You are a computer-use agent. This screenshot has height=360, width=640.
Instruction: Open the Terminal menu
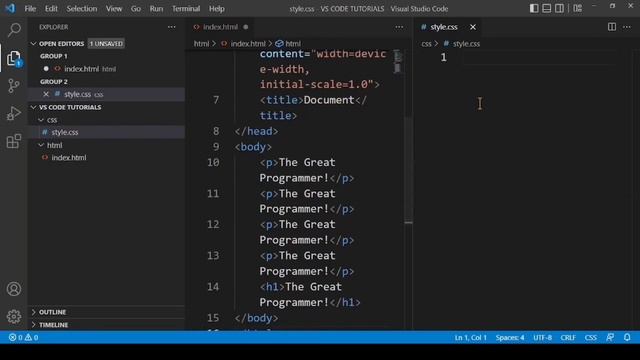tap(186, 9)
